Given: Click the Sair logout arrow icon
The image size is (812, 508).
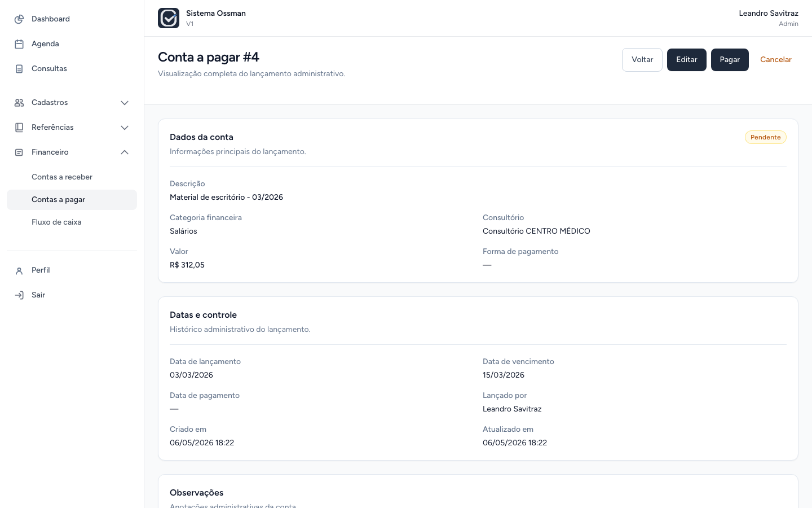Looking at the screenshot, I should click(19, 295).
